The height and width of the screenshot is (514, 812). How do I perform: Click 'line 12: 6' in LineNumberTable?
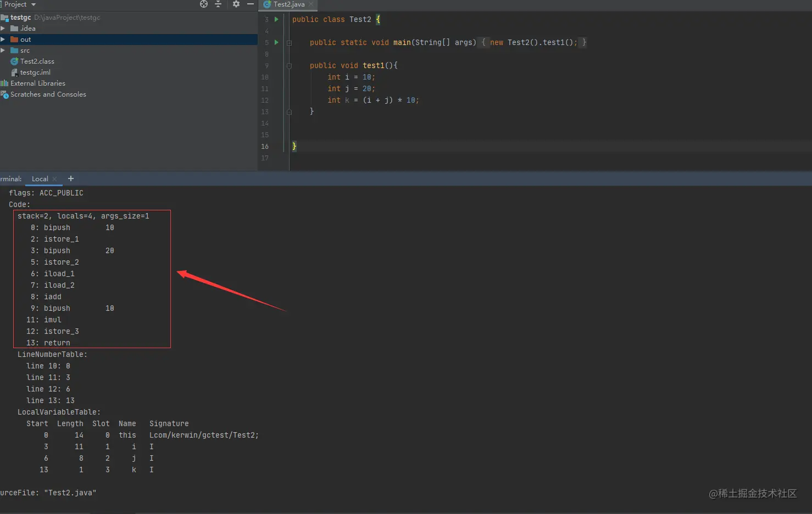coord(48,389)
